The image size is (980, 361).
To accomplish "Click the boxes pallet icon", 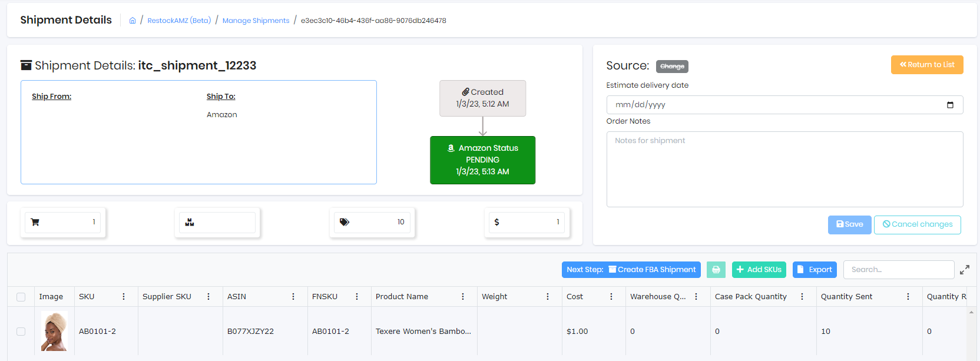I will pyautogui.click(x=190, y=222).
